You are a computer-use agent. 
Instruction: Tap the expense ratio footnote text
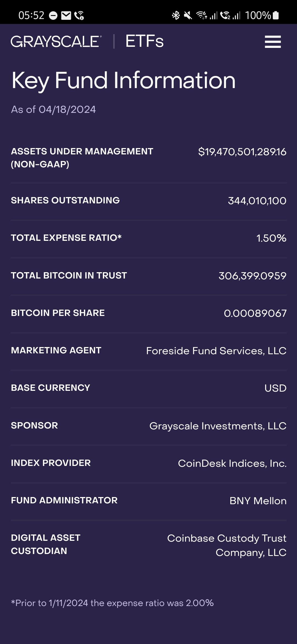[x=112, y=603]
